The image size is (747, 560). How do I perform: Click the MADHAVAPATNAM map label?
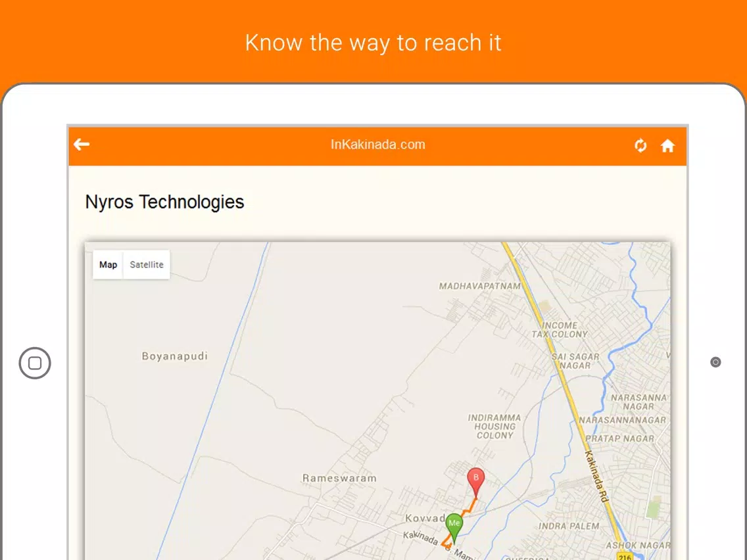[x=480, y=286]
